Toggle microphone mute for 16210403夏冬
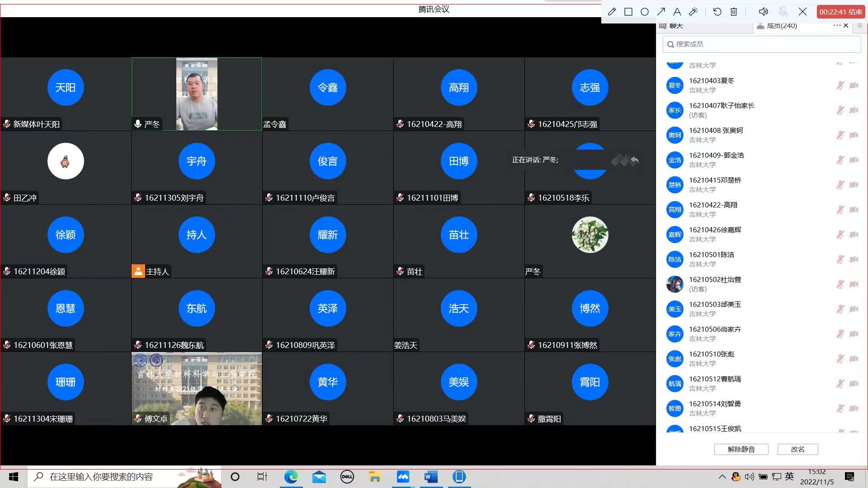 tap(840, 85)
